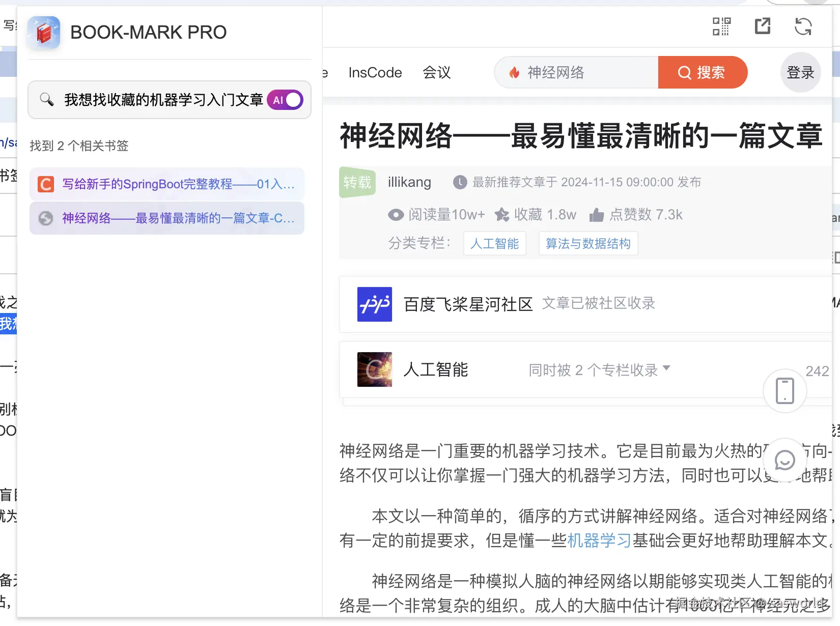
Task: Click the 登录 button
Action: (800, 72)
